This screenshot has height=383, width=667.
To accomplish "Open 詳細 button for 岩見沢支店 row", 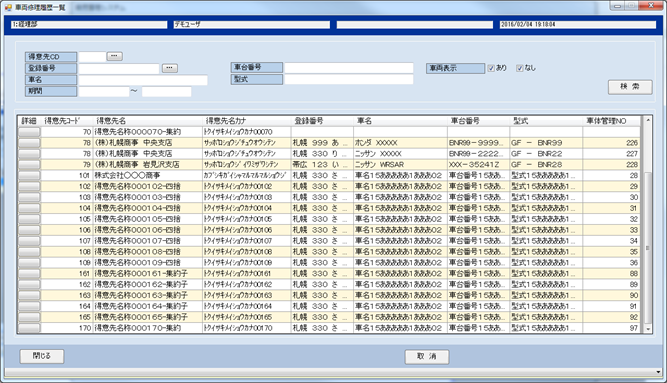I will 29,165.
